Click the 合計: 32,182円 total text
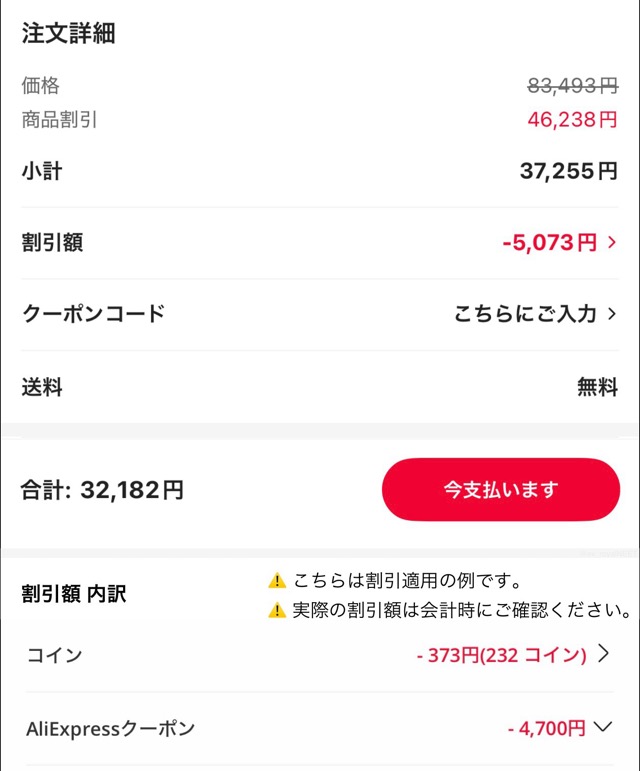 [x=102, y=491]
